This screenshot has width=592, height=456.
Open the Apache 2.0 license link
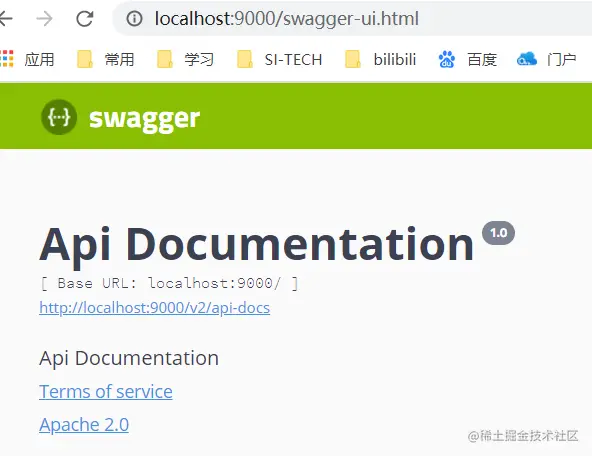[x=84, y=425]
